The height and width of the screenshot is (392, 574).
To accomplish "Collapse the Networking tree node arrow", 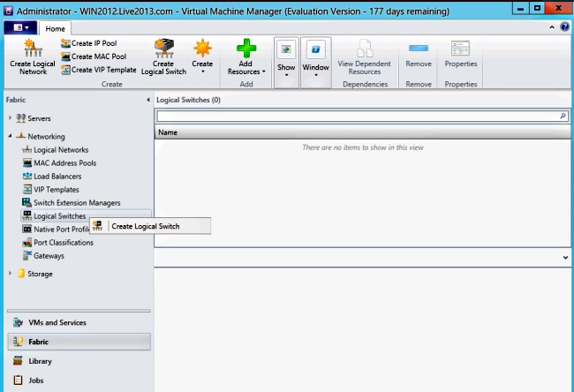I will [x=11, y=136].
